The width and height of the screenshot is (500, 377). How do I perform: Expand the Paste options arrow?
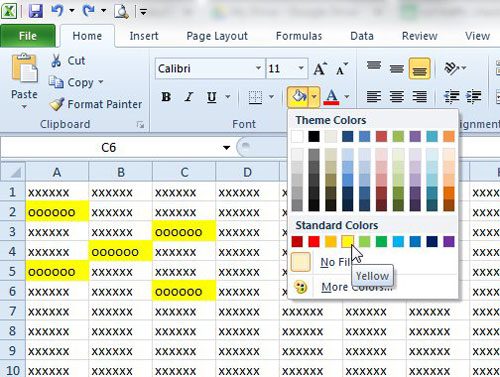click(x=24, y=107)
